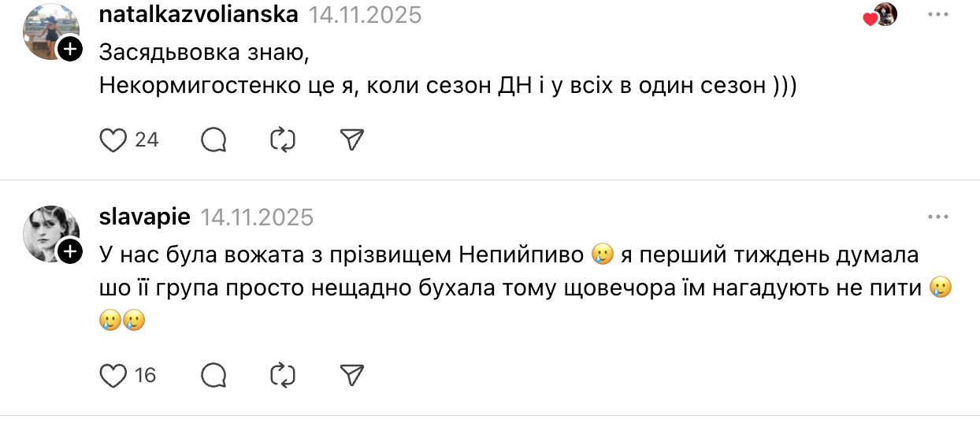Viewport: 980px width, 427px height.
Task: Share slavapie's post with send icon
Action: (351, 376)
